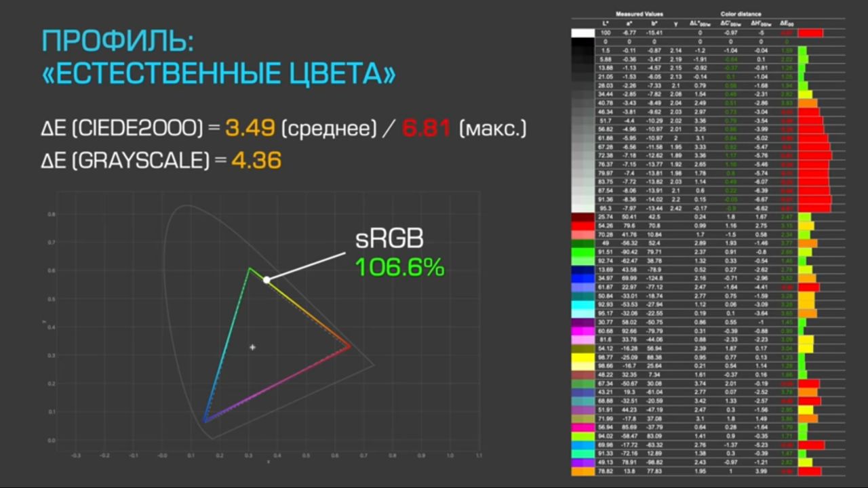The height and width of the screenshot is (488, 868).
Task: Select the blue swatch in 34.97 row
Action: pyautogui.click(x=583, y=278)
